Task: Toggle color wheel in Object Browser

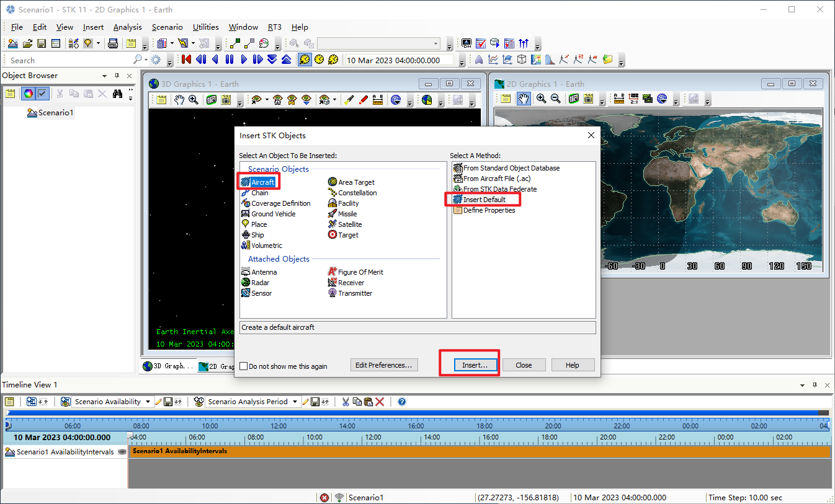Action: (x=28, y=94)
